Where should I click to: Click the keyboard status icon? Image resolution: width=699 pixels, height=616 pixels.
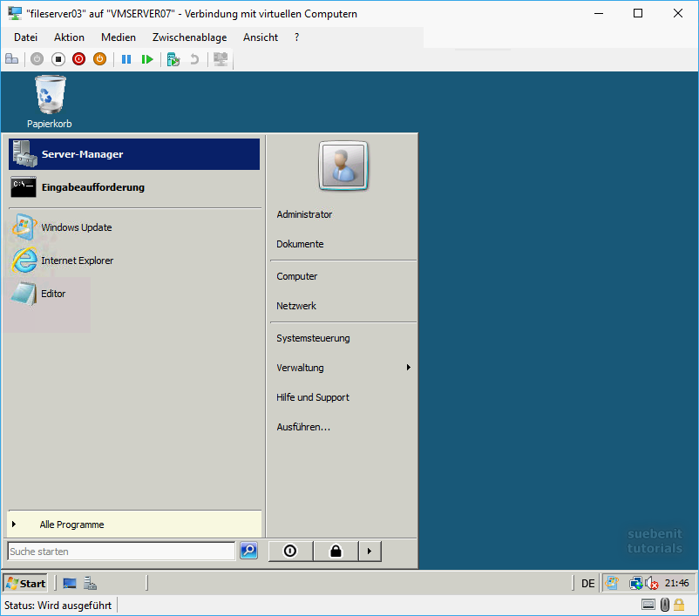pyautogui.click(x=648, y=605)
